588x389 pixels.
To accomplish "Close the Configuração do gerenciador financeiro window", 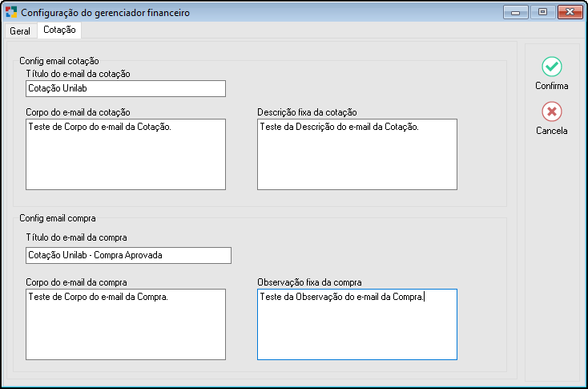I will pos(570,12).
